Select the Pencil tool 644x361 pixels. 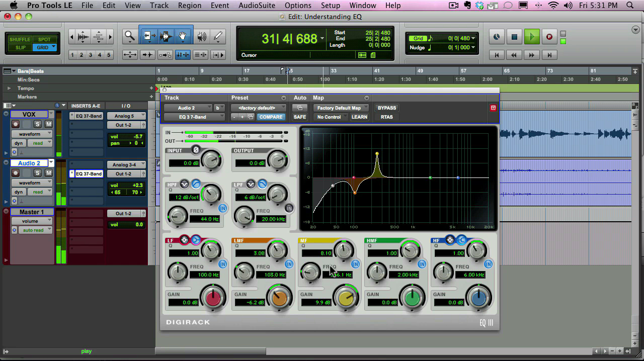coord(218,36)
